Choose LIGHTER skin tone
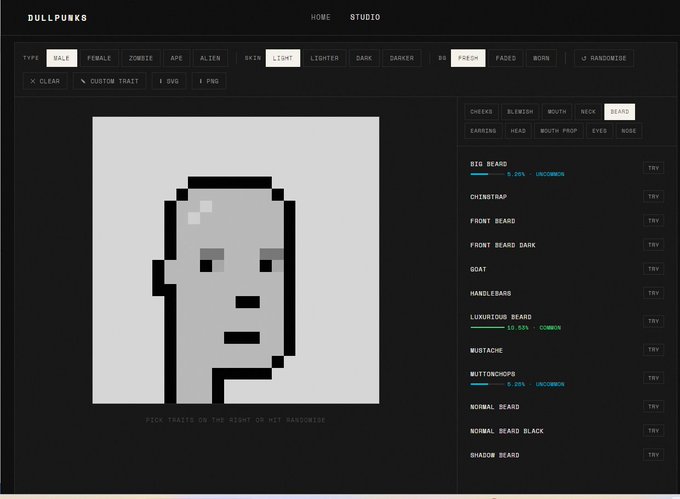Viewport: 680px width, 499px height. pyautogui.click(x=324, y=58)
